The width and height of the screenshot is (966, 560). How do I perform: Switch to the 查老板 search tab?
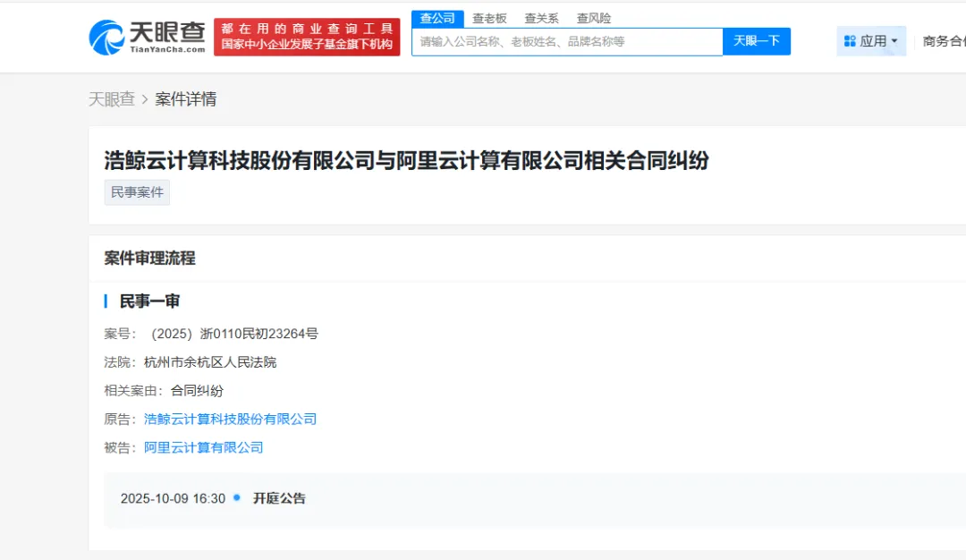[489, 19]
